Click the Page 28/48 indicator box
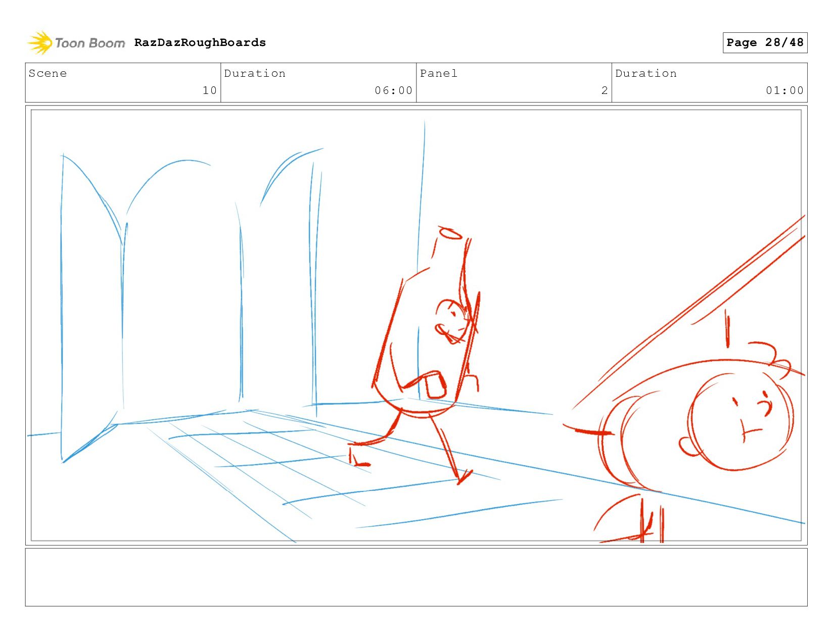The width and height of the screenshot is (834, 644). 765,42
